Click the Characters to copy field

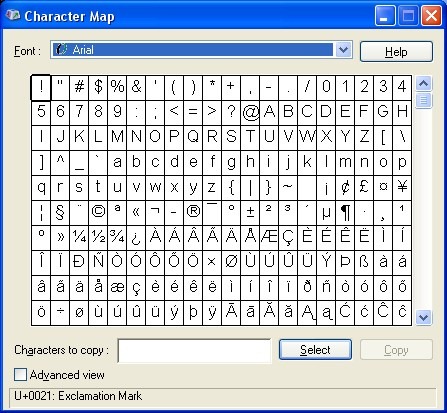pyautogui.click(x=194, y=351)
